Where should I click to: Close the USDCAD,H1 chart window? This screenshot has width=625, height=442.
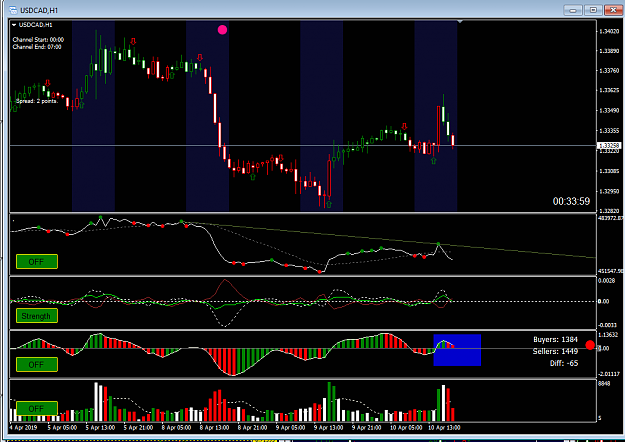pyautogui.click(x=613, y=10)
